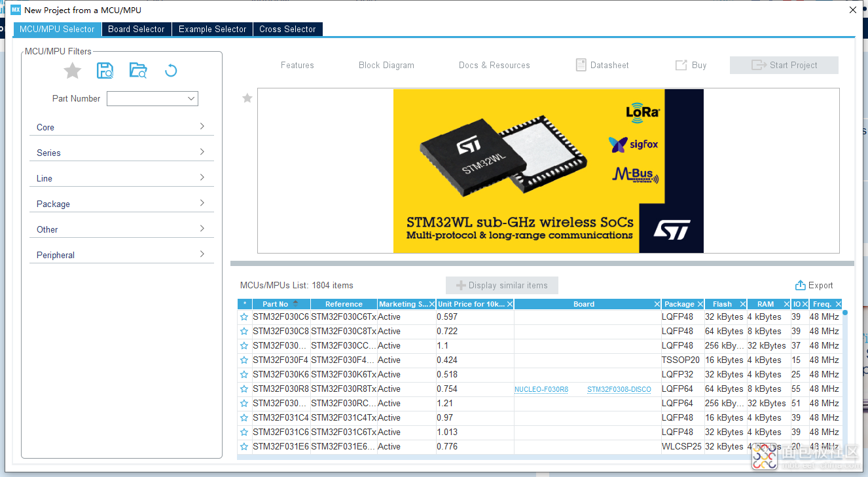868x477 pixels.
Task: Show favorite MCUs star filter icon
Action: coord(72,71)
